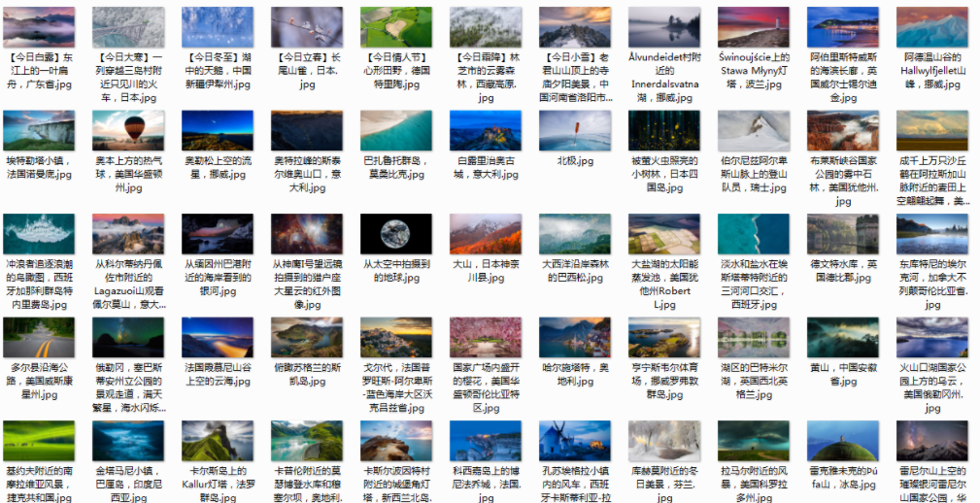This screenshot has height=503, width=980.
Task: Click the 巴扎鲁托群岛，莫桑比克.jpg file label
Action: (395, 168)
